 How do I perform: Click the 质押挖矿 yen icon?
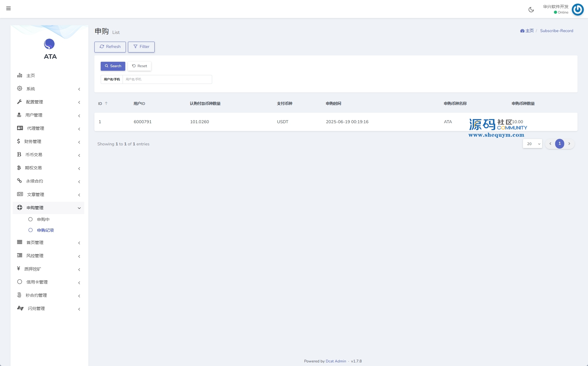[19, 269]
